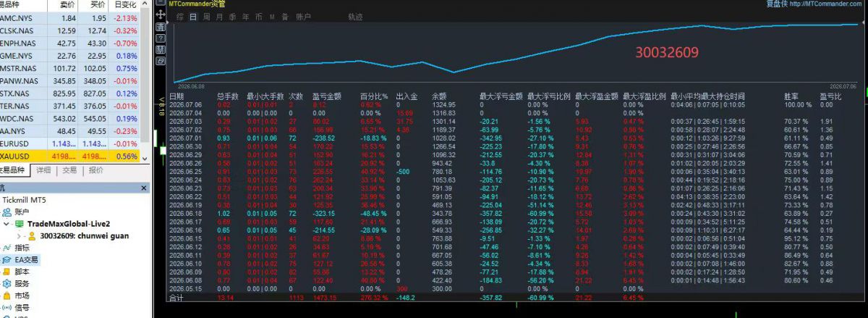This screenshot has height=318, width=868.
Task: Select the EURUSD symbol row
Action: tap(71, 144)
